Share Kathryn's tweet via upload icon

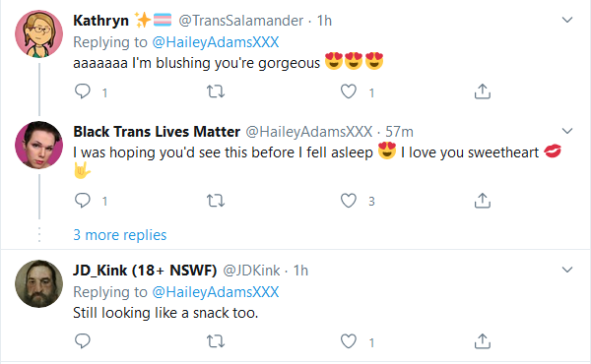[x=482, y=91]
